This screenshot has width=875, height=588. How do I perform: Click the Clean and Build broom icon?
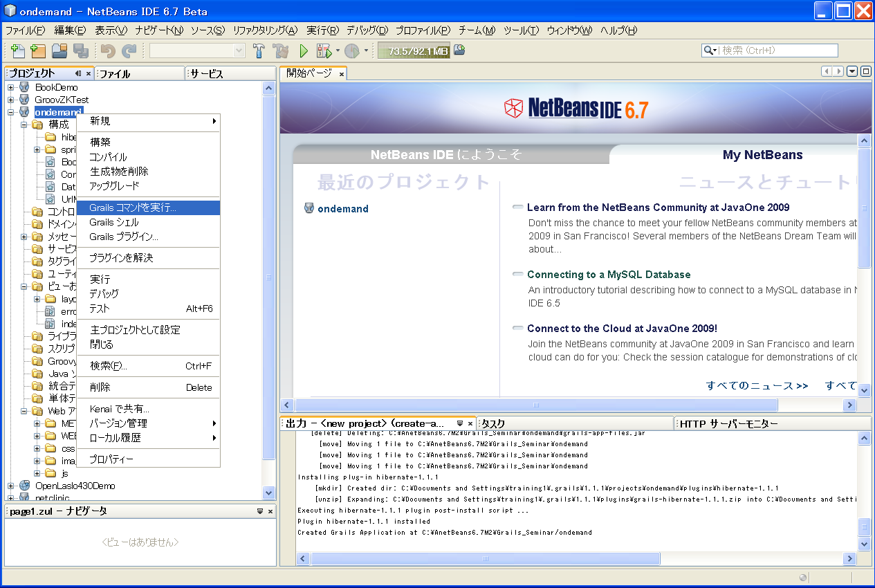[x=281, y=50]
